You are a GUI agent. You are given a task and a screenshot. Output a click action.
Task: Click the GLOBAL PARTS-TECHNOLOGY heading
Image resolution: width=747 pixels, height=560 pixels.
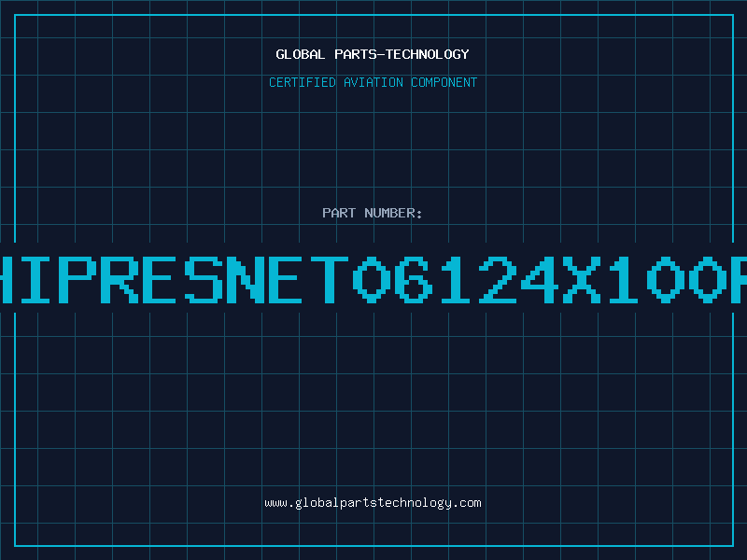(x=373, y=54)
